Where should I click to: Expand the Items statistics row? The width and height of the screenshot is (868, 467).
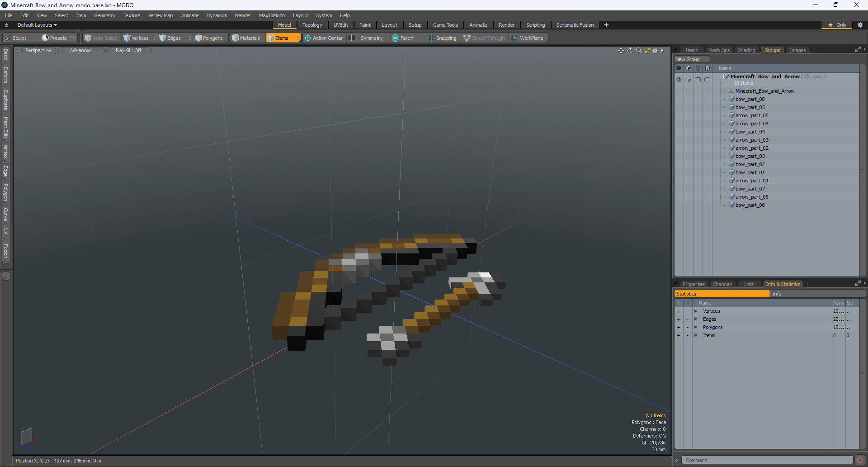click(x=696, y=335)
